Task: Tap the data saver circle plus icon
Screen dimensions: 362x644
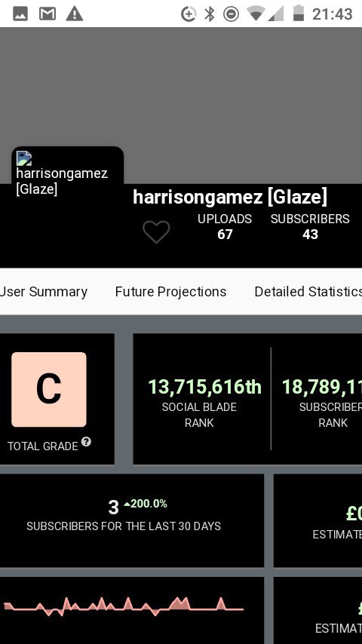Action: 189,14
